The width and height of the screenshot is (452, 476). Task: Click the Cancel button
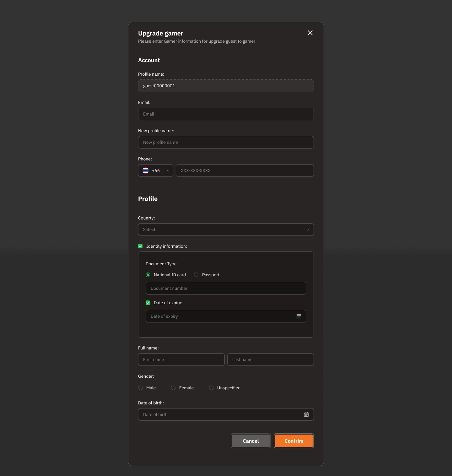click(x=251, y=441)
